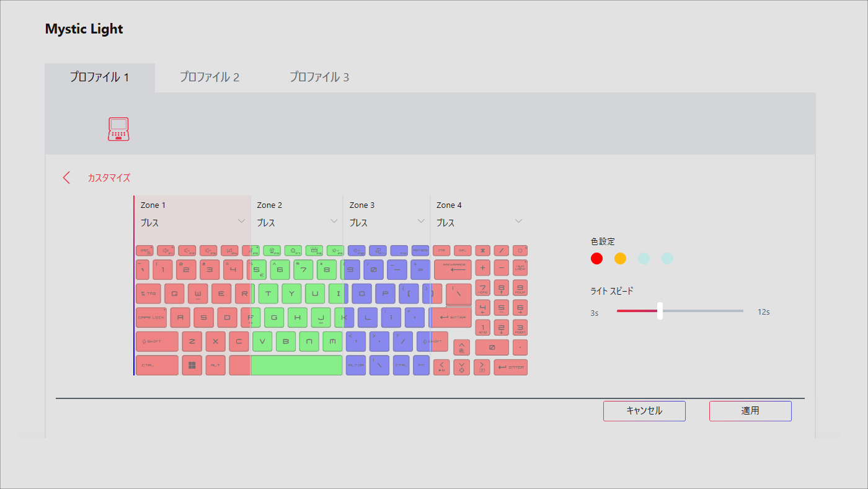Image resolution: width=868 pixels, height=489 pixels.
Task: Click the power key above Num Lock
Action: tap(520, 251)
